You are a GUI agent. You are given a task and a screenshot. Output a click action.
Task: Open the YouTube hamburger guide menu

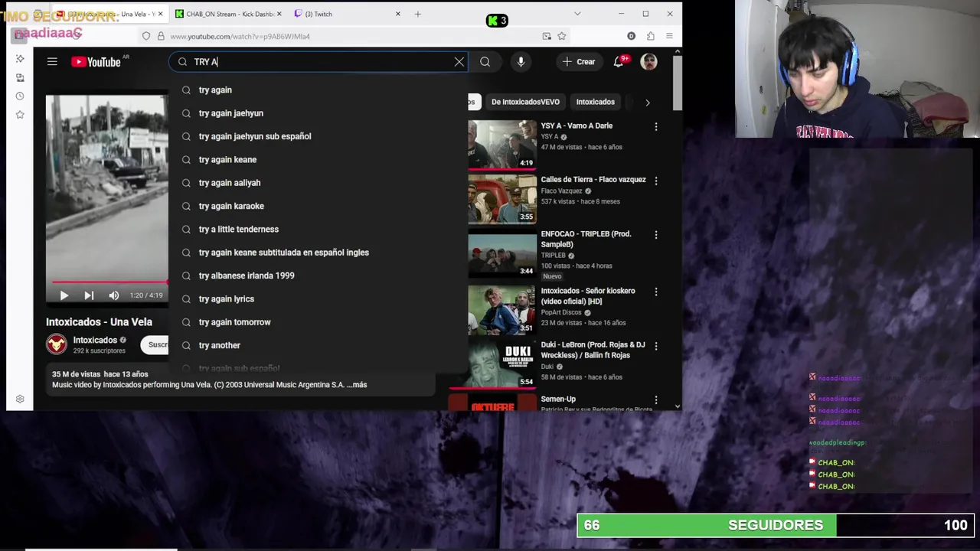(x=52, y=62)
